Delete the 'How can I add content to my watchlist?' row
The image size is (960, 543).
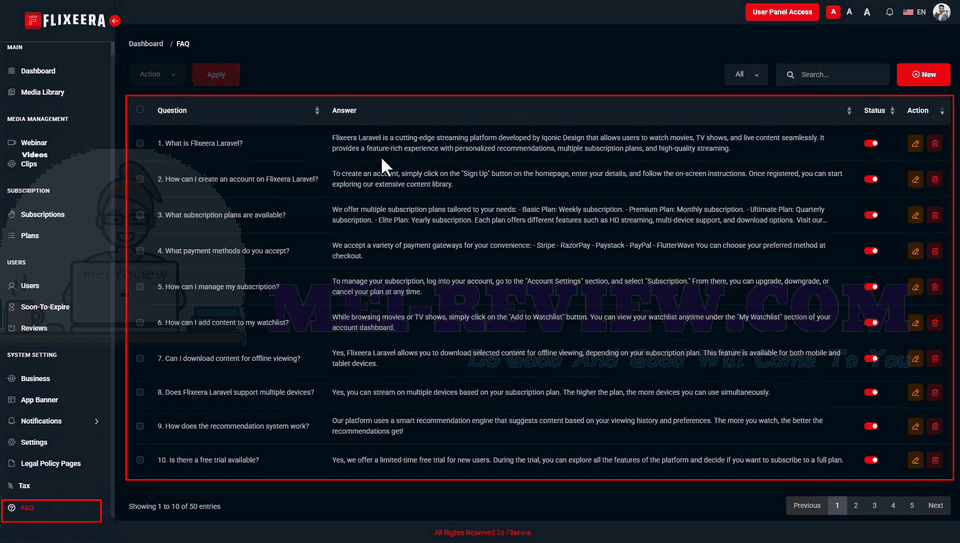(935, 323)
